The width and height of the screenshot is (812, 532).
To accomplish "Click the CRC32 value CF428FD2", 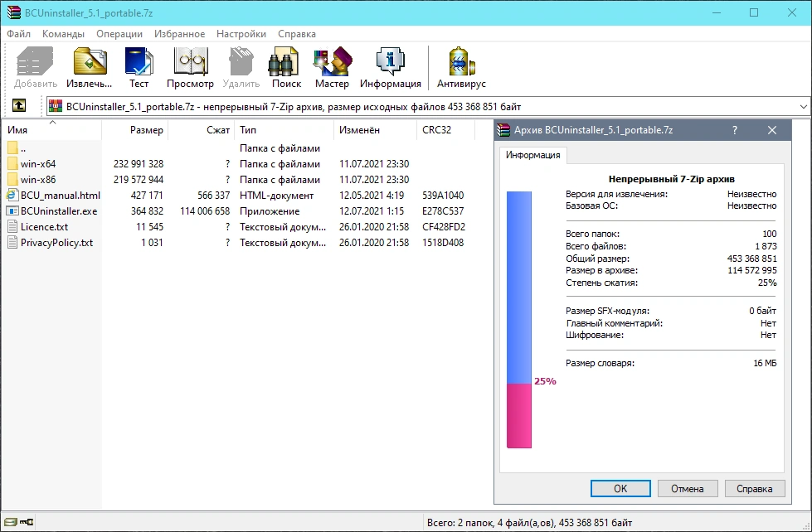I will pos(443,227).
